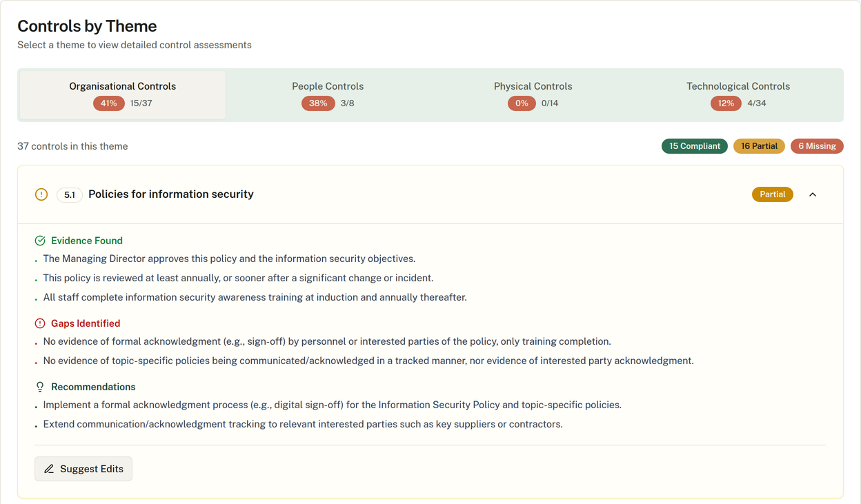Click the Controls by Theme heading

tap(87, 26)
